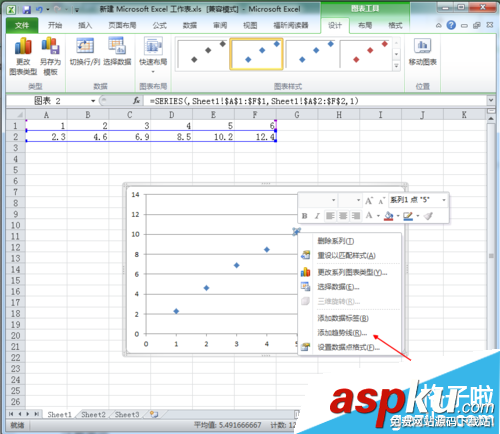
Task: Align text right in mini toolbar
Action: pyautogui.click(x=356, y=216)
